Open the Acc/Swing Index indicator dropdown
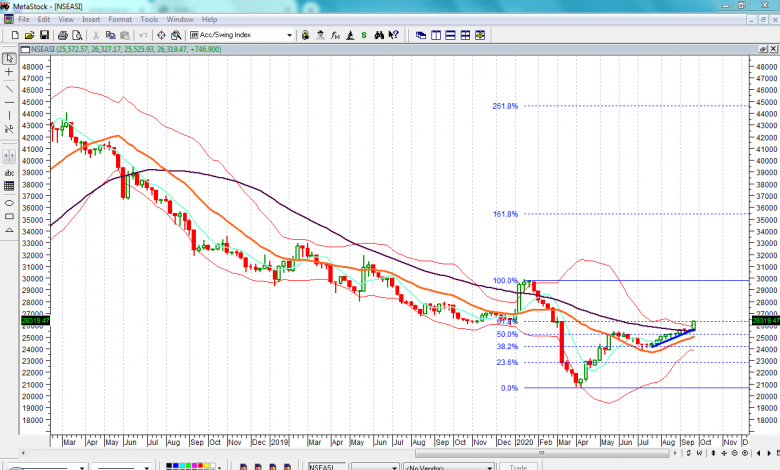The width and height of the screenshot is (780, 470). (x=289, y=35)
